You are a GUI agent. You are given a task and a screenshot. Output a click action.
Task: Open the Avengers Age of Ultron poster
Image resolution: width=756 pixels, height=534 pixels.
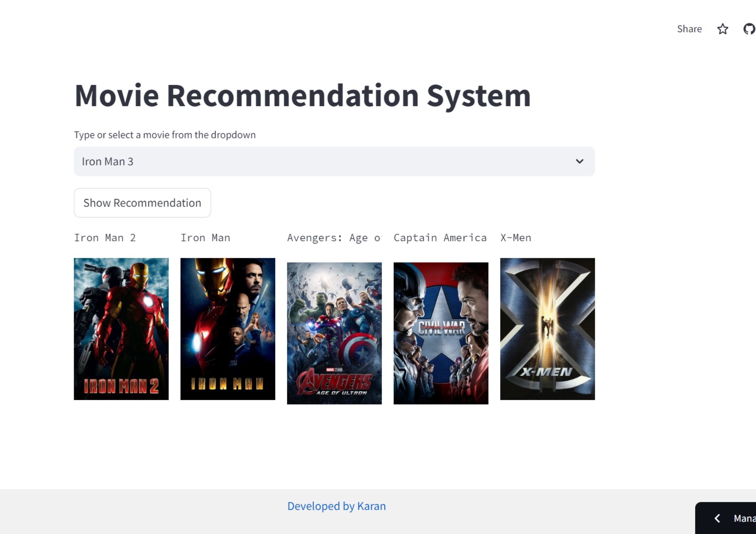coord(334,333)
